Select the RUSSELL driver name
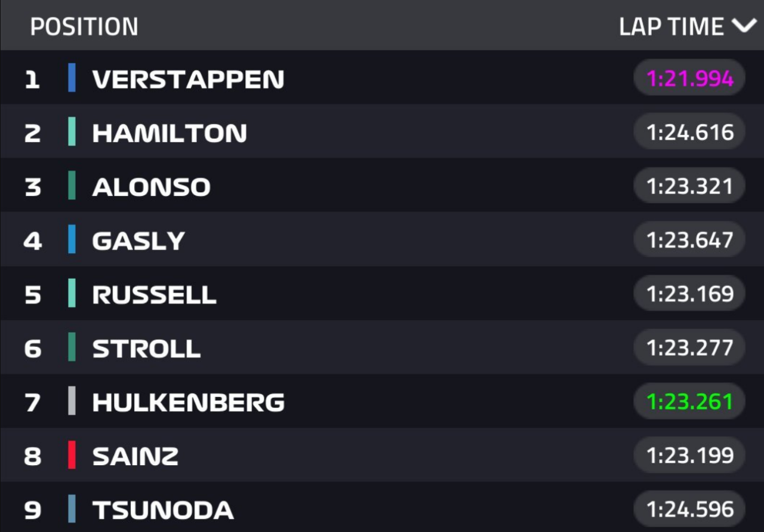 [x=154, y=294]
